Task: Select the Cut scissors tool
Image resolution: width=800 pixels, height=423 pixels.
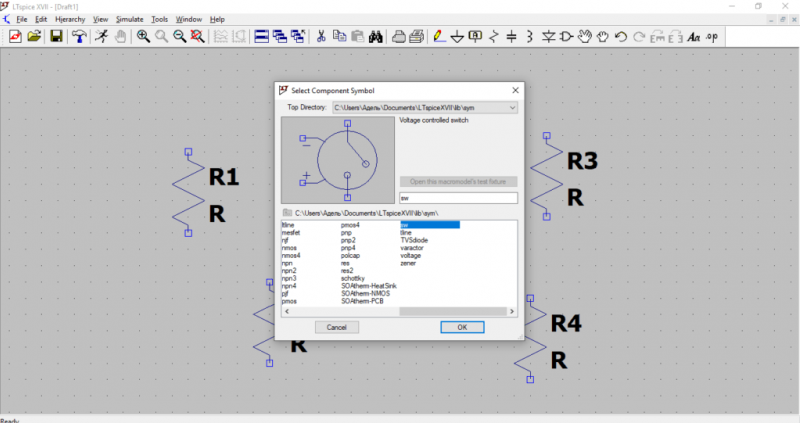Action: pos(321,36)
